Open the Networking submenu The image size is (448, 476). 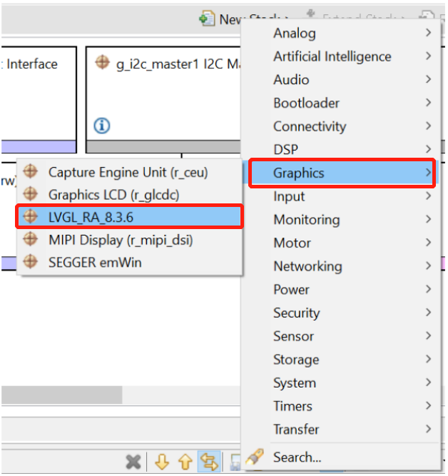(x=341, y=266)
